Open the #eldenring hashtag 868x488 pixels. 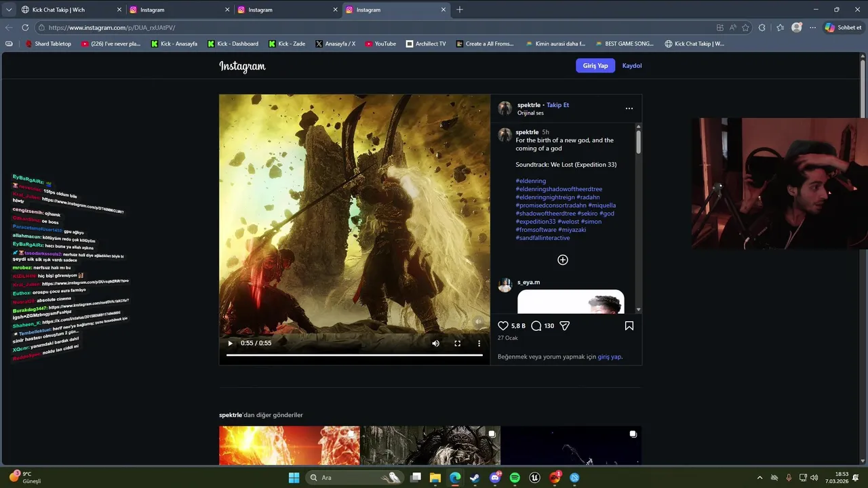[x=531, y=181]
